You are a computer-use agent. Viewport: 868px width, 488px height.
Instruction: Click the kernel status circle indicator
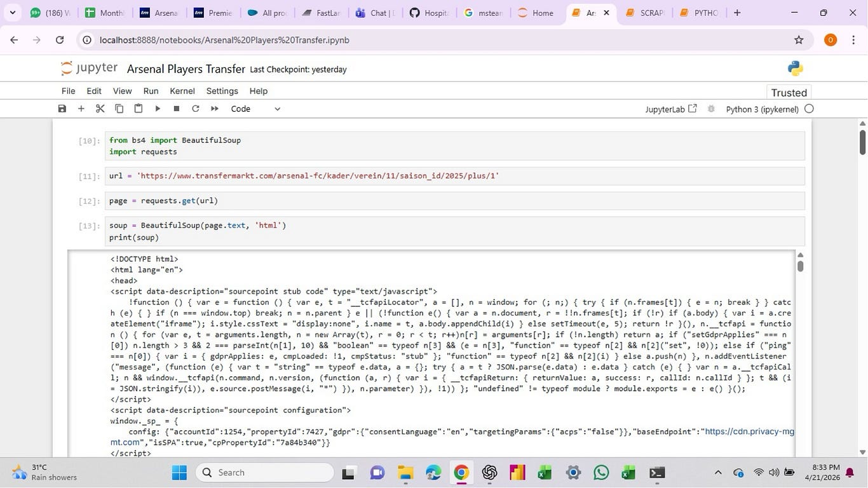pos(809,109)
